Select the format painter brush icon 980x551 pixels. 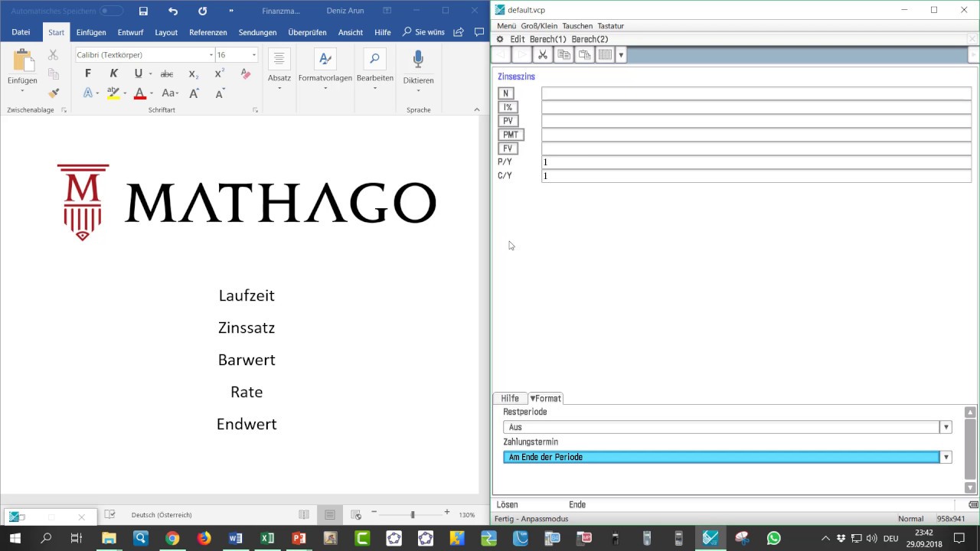(53, 93)
